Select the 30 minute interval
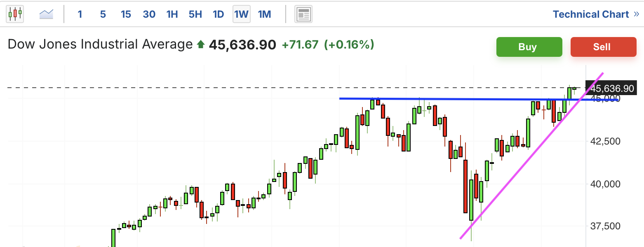 pyautogui.click(x=149, y=14)
